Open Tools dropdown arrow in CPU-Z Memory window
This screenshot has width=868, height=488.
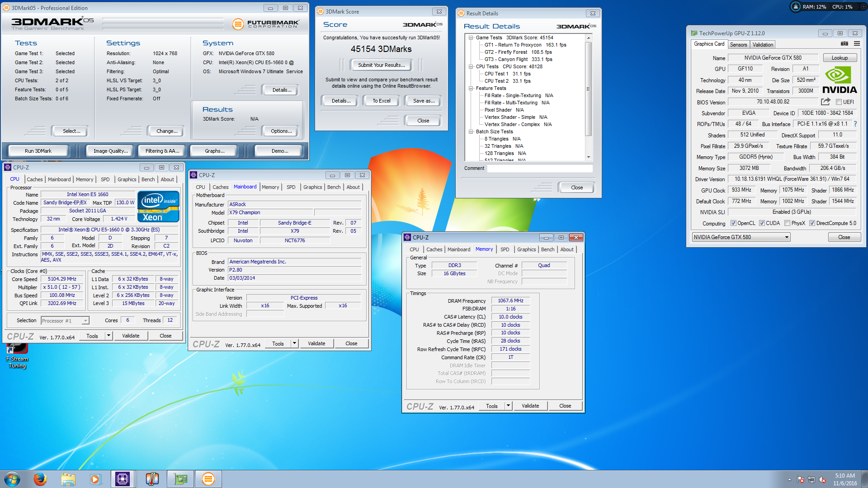[x=508, y=406]
